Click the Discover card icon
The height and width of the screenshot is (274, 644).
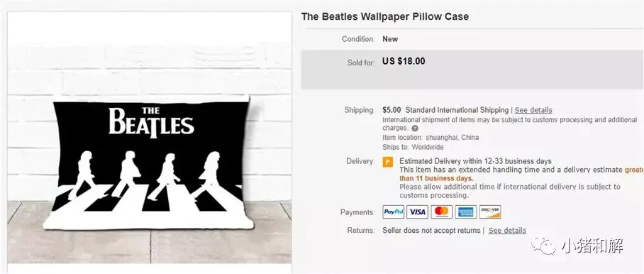click(490, 212)
